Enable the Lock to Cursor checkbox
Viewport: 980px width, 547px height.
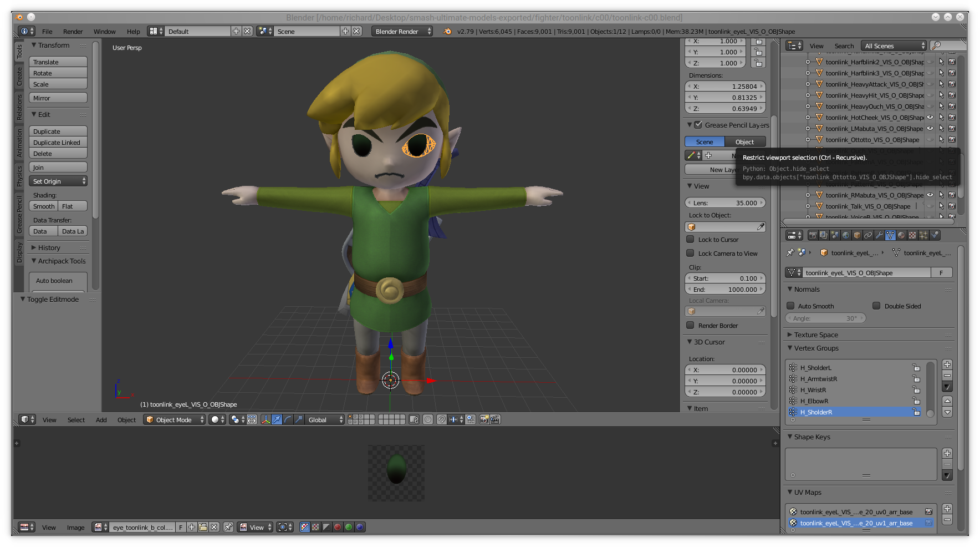(690, 239)
